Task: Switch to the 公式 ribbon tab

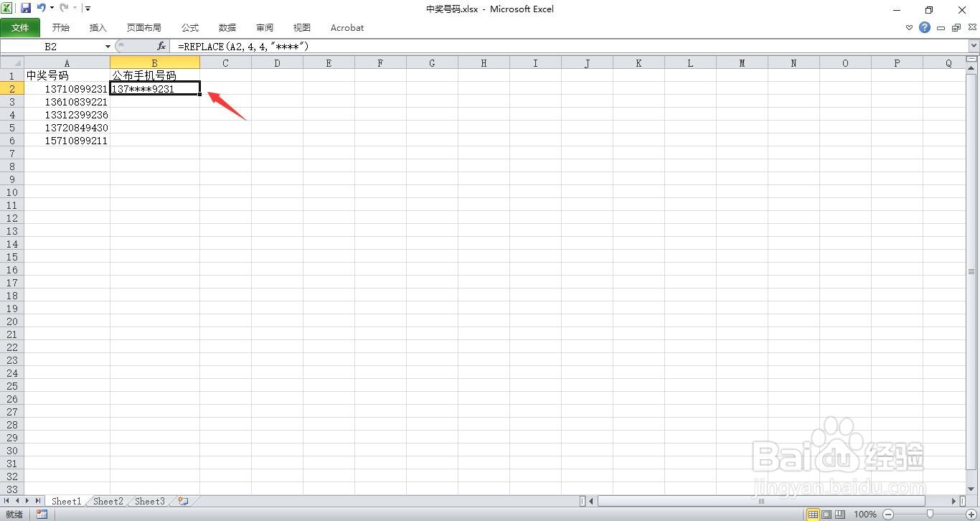Action: [190, 27]
